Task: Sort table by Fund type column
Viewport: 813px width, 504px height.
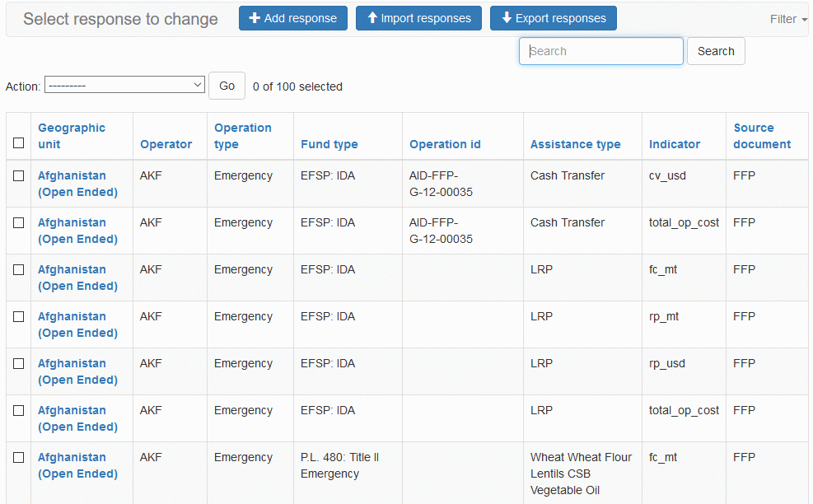Action: click(x=329, y=144)
